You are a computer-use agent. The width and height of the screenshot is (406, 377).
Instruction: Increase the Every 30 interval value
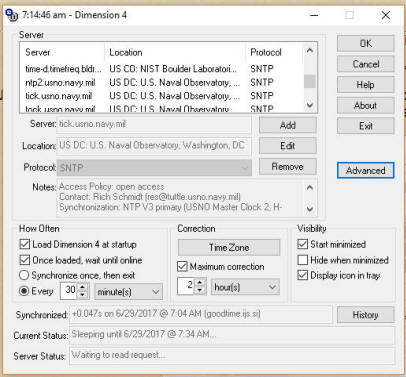tap(83, 287)
